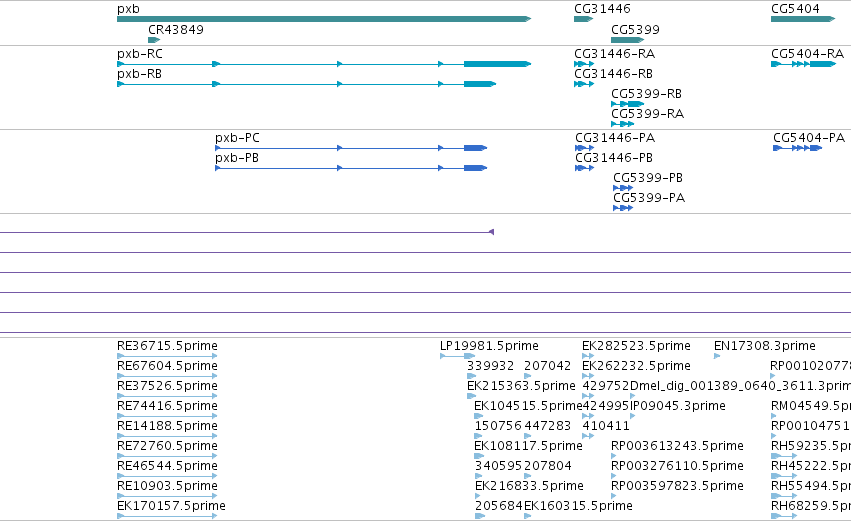Click EST RE67604.5prime
The image size is (851, 521).
(x=167, y=366)
